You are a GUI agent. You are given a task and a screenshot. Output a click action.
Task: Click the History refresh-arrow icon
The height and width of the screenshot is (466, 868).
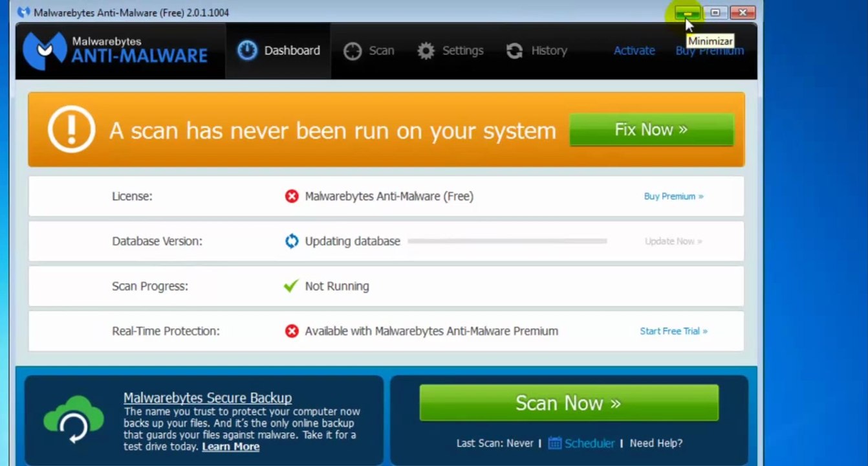pyautogui.click(x=514, y=51)
